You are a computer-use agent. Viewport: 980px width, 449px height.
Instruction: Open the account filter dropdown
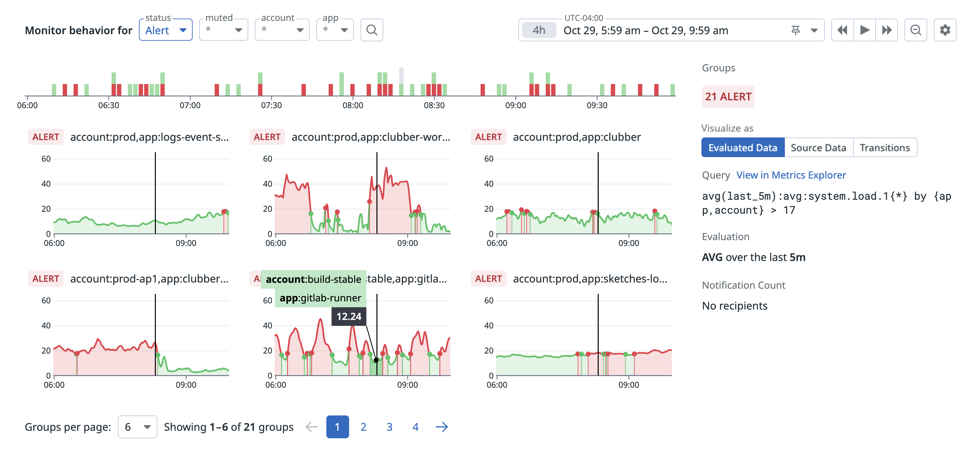[x=282, y=30]
